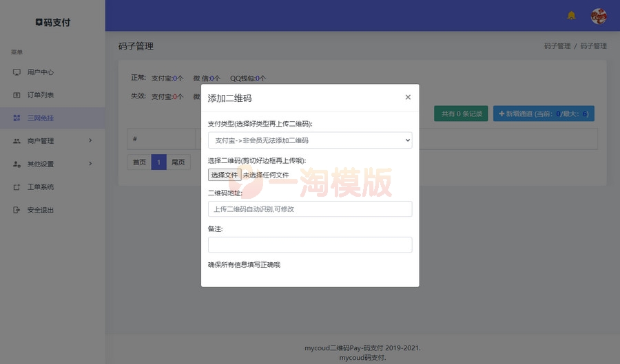This screenshot has height=364, width=620.
Task: Focus the 备注 text field
Action: [x=309, y=245]
